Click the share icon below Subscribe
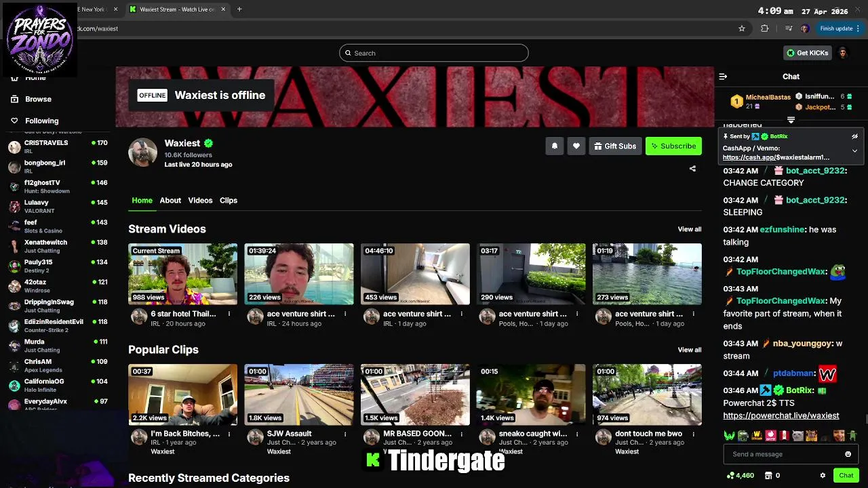Screen dimensions: 868x488 point(692,169)
